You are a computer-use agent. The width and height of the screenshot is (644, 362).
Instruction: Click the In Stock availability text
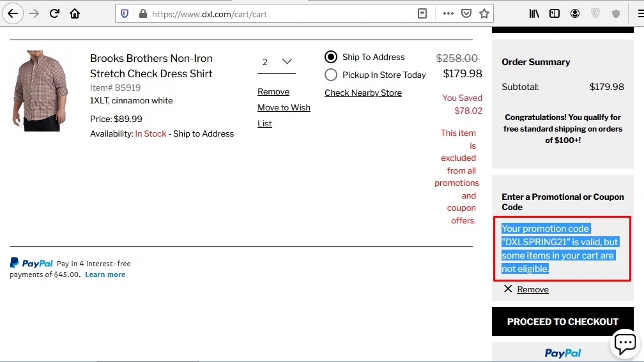coord(151,134)
